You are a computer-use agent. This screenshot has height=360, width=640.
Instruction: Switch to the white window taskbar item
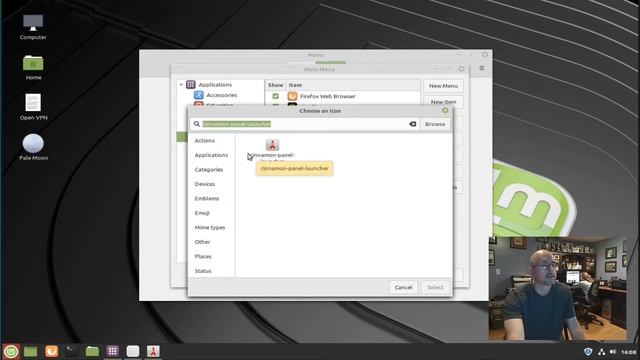(133, 351)
